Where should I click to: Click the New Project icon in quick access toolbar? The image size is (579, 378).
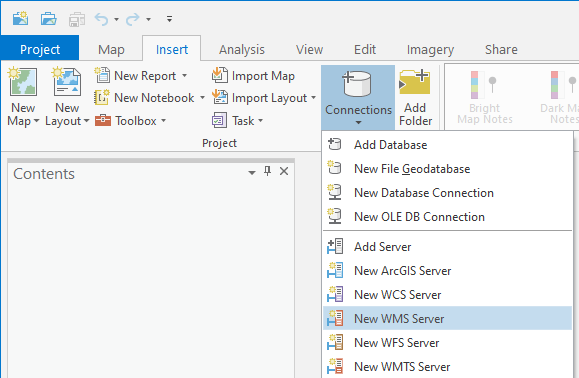pyautogui.click(x=20, y=18)
